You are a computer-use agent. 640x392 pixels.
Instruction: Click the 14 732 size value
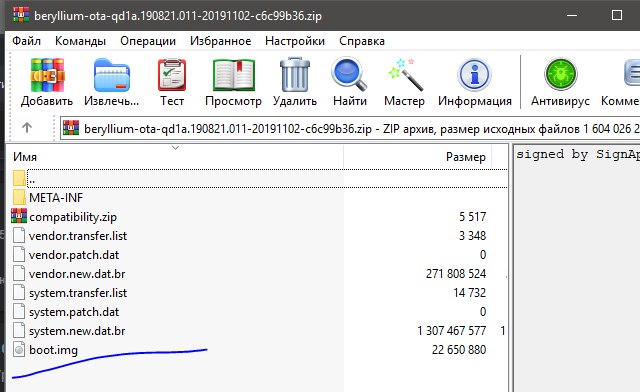[469, 293]
